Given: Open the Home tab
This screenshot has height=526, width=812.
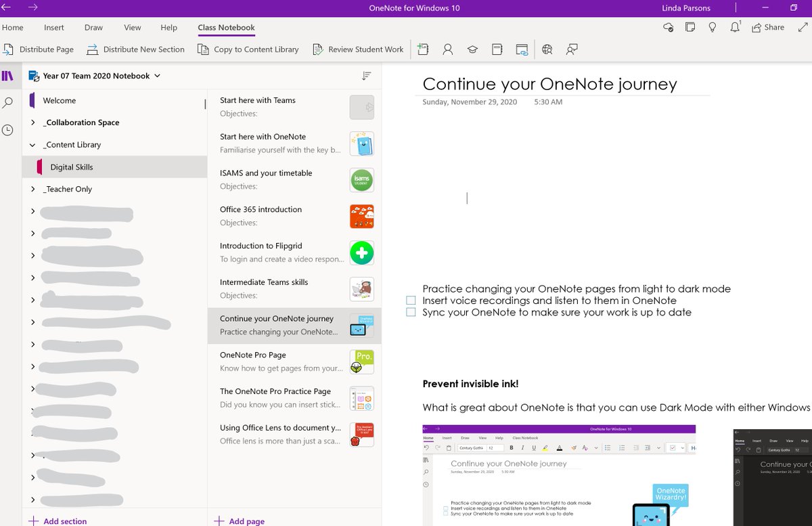Looking at the screenshot, I should point(13,28).
